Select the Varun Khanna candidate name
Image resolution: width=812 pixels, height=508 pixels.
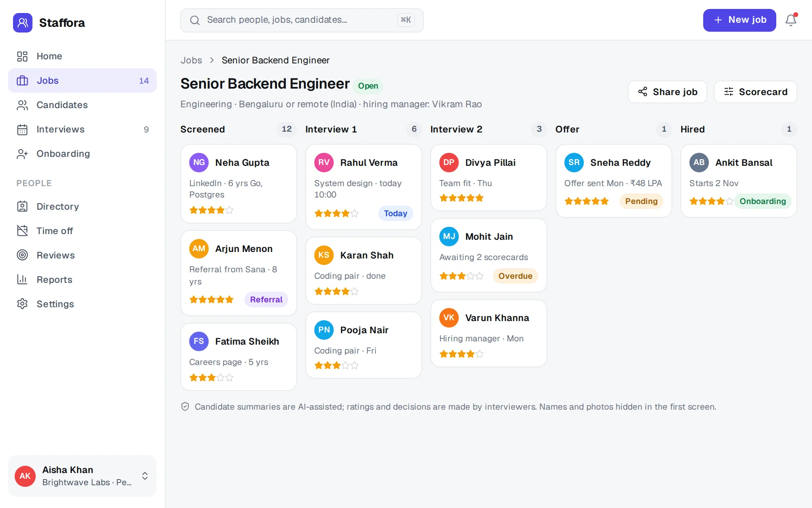497,318
